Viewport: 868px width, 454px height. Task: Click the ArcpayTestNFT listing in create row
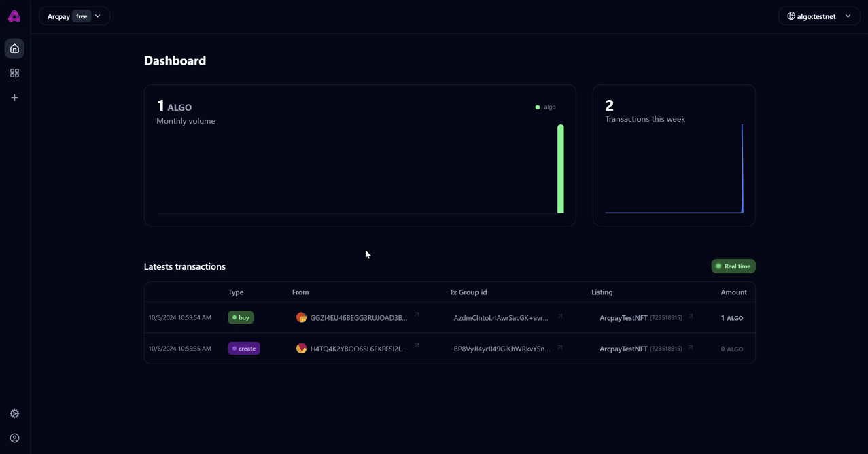[623, 349]
